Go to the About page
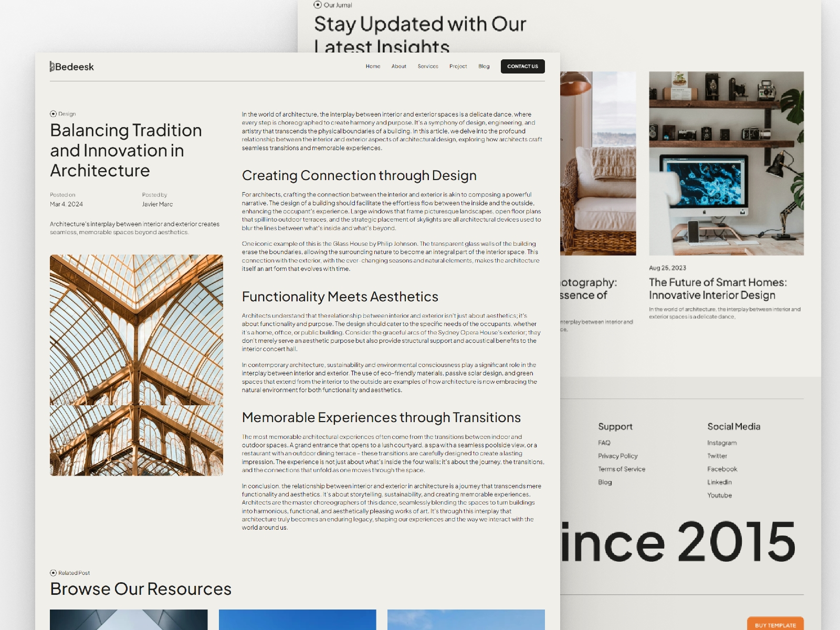This screenshot has width=840, height=630. [x=398, y=67]
